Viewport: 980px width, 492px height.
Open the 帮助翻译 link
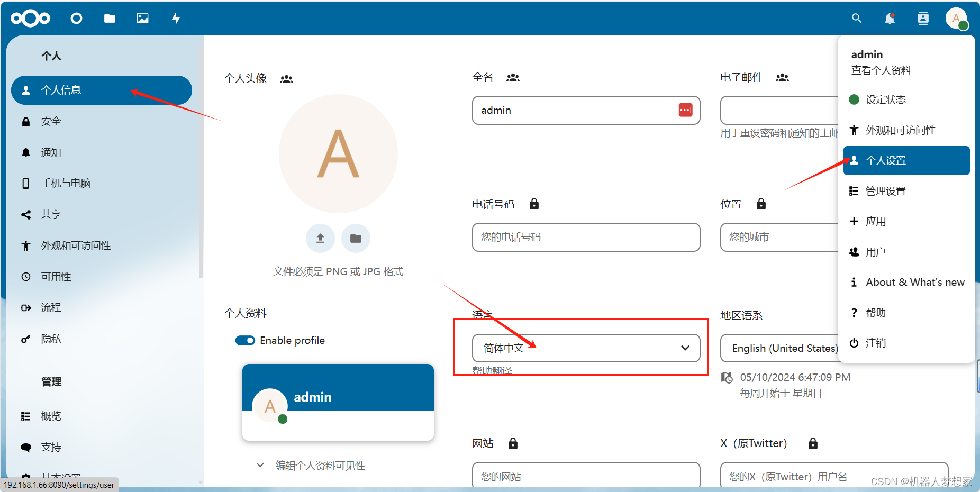coord(491,370)
